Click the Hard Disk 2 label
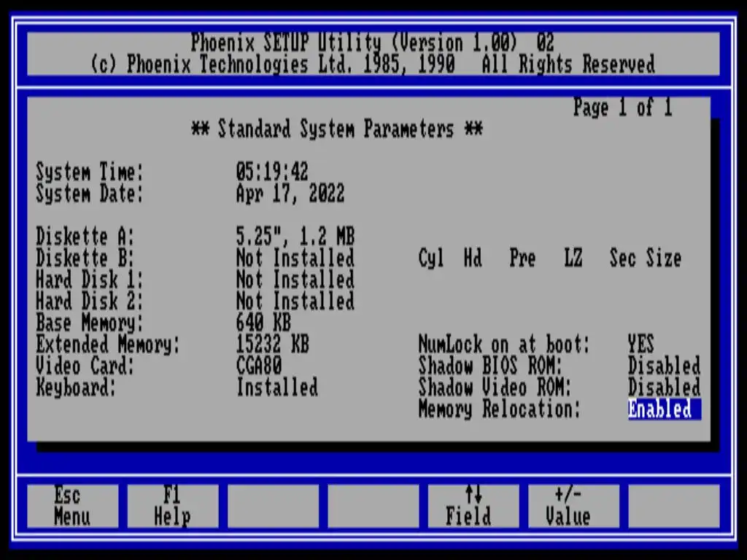The width and height of the screenshot is (747, 560). coord(90,301)
